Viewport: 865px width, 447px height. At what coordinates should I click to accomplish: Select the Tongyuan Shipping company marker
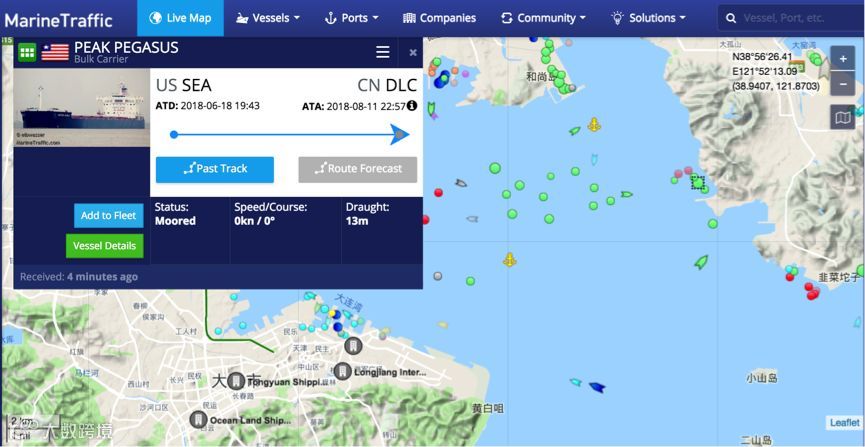pos(236,381)
